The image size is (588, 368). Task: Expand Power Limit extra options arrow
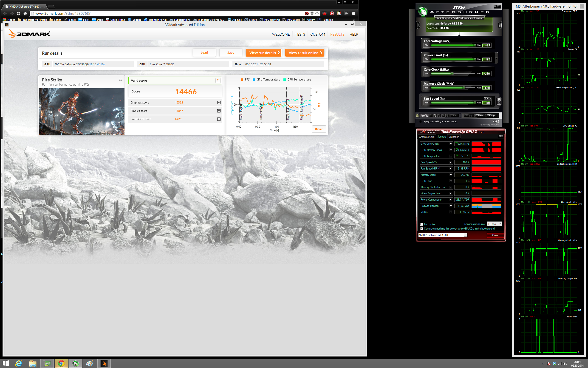(x=496, y=58)
